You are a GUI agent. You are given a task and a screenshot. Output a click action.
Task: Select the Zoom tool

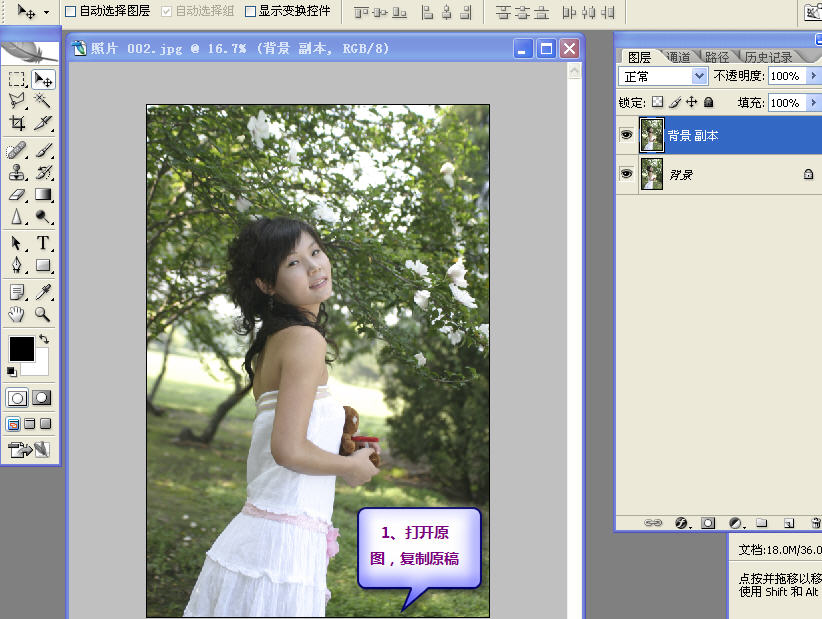tap(43, 314)
